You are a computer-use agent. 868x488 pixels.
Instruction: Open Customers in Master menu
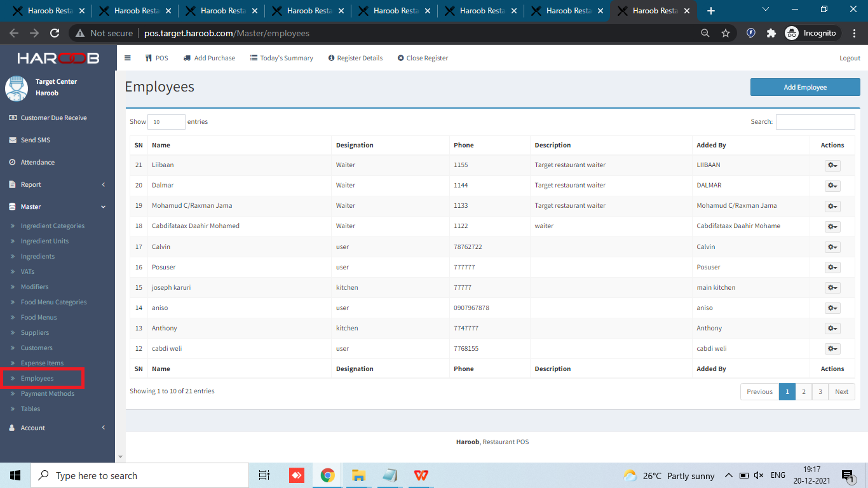[x=36, y=348]
